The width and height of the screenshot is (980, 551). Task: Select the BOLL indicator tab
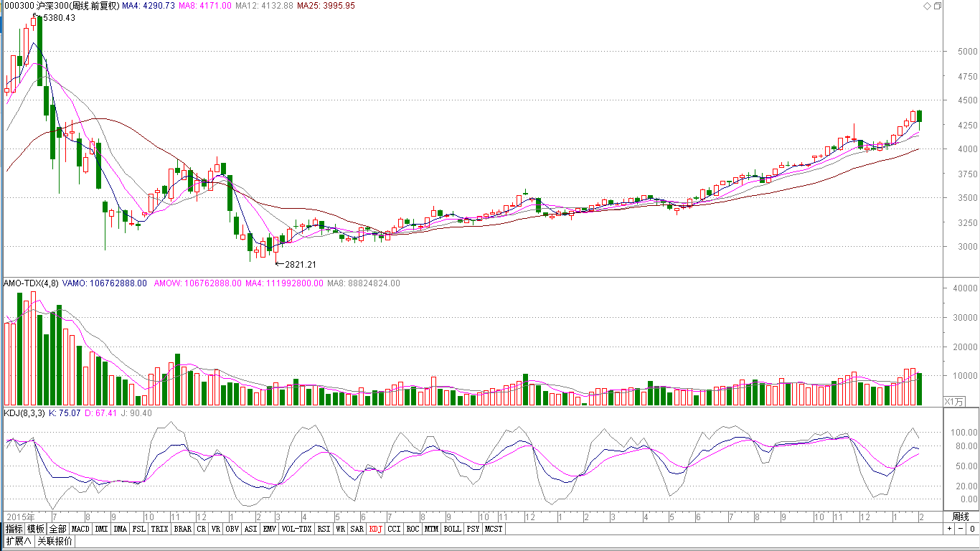(452, 529)
